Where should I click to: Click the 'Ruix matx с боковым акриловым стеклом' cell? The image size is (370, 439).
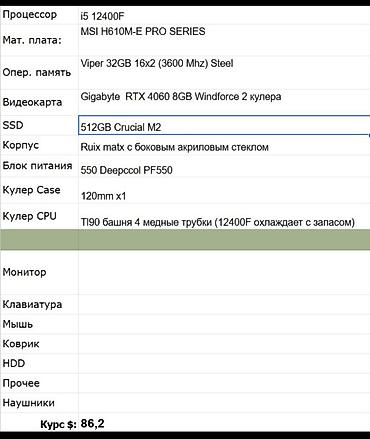(x=224, y=146)
